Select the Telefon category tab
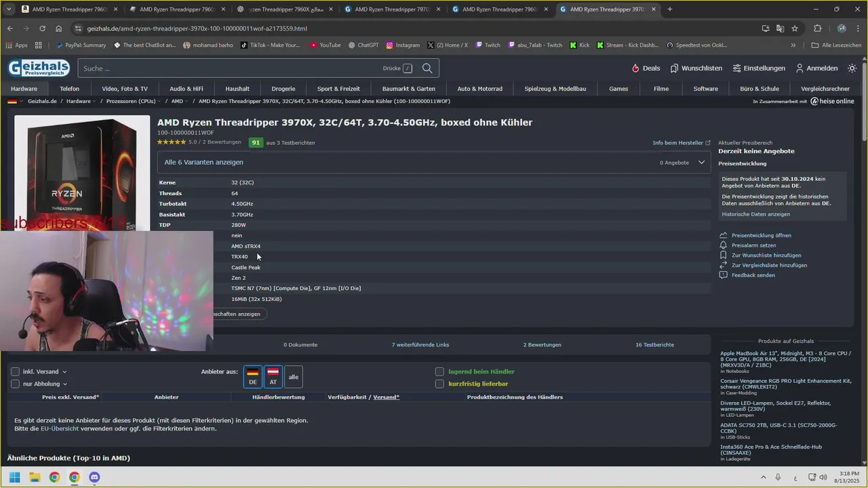The width and height of the screenshot is (868, 488). 69,89
